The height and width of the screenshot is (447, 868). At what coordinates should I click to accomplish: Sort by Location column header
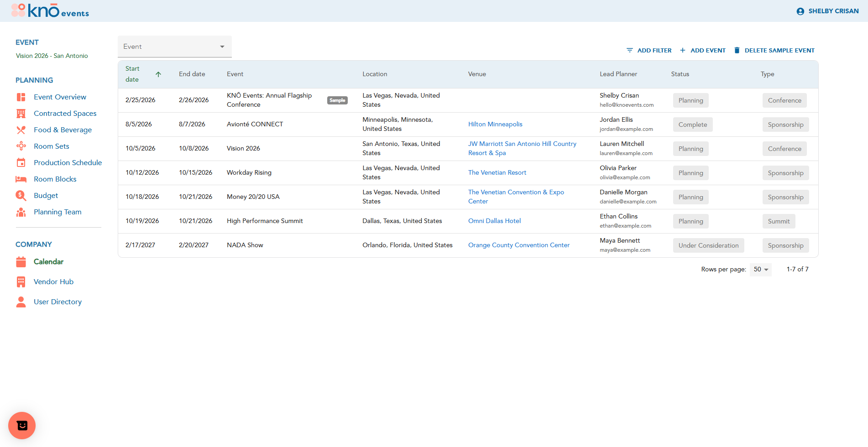tap(375, 74)
